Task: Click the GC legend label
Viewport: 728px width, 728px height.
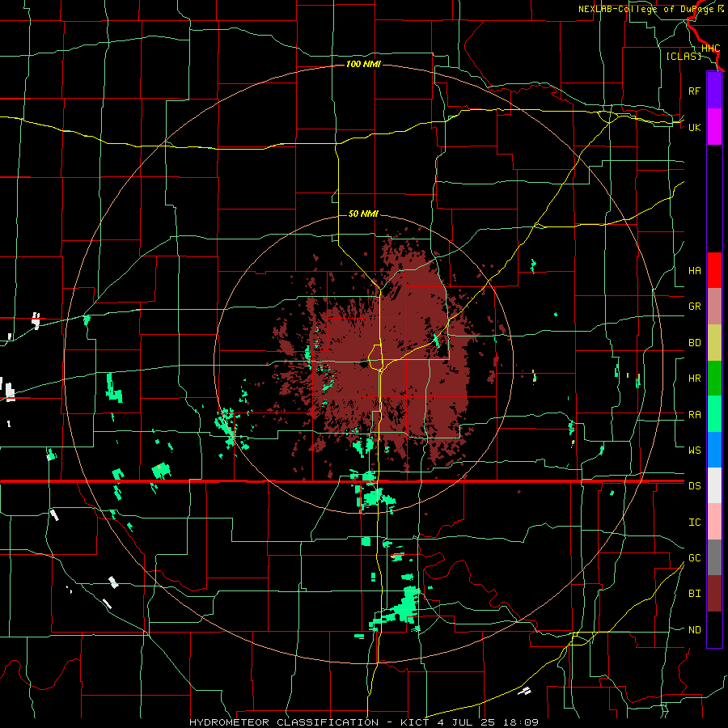Action: [x=694, y=558]
